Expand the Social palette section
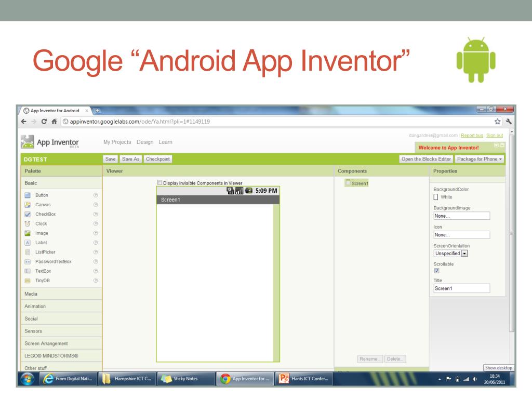The height and width of the screenshot is (399, 532). point(61,318)
